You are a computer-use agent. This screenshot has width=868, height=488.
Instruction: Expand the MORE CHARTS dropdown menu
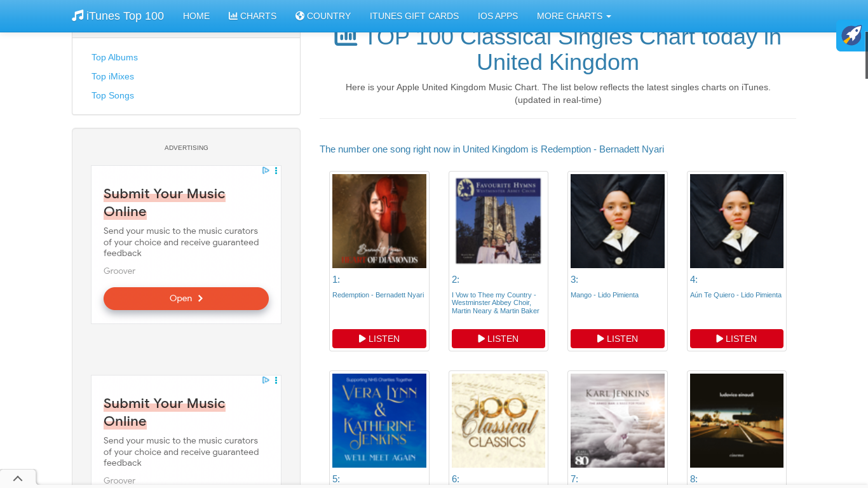[x=574, y=16]
